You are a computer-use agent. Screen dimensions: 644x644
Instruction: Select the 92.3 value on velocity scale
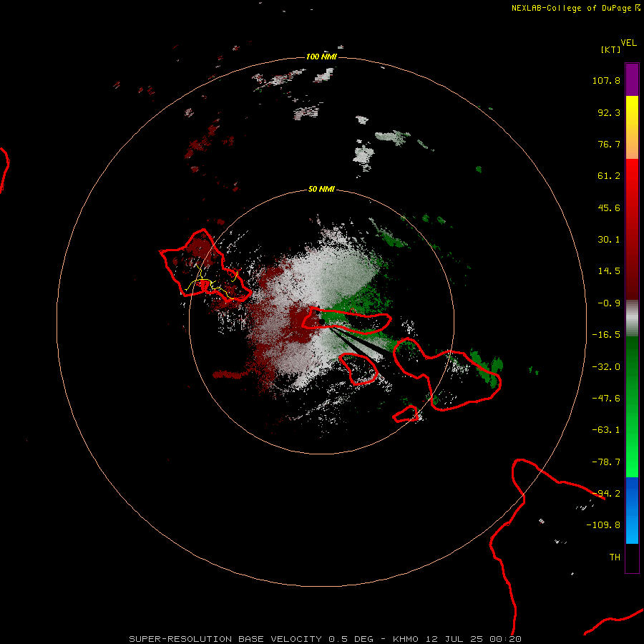[609, 112]
